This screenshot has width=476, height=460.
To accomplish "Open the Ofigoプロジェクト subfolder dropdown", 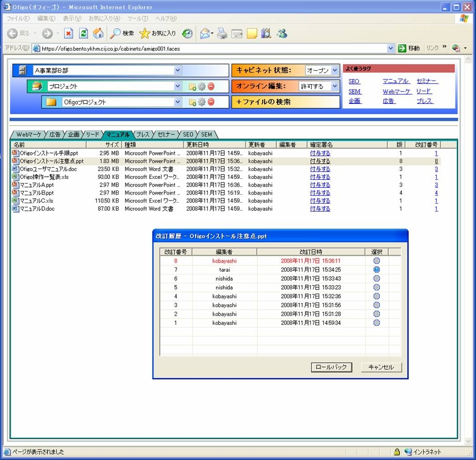I will click(x=178, y=102).
